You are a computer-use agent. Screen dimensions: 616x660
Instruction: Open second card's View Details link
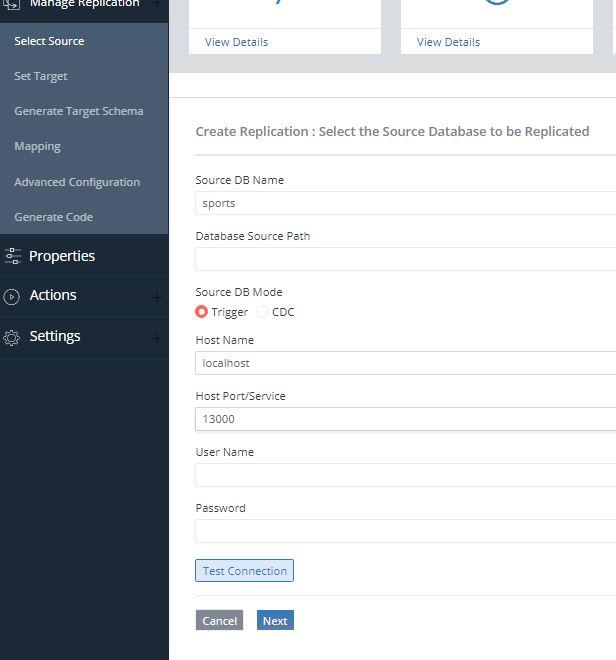(448, 42)
